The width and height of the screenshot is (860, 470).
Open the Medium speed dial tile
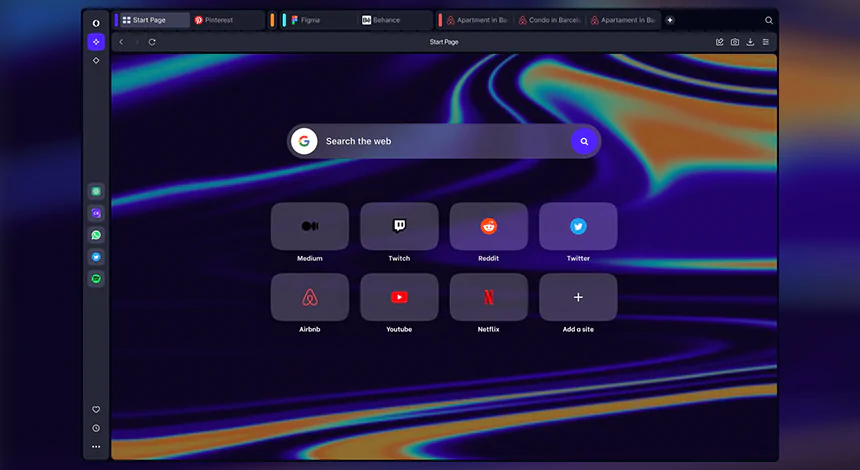click(310, 226)
